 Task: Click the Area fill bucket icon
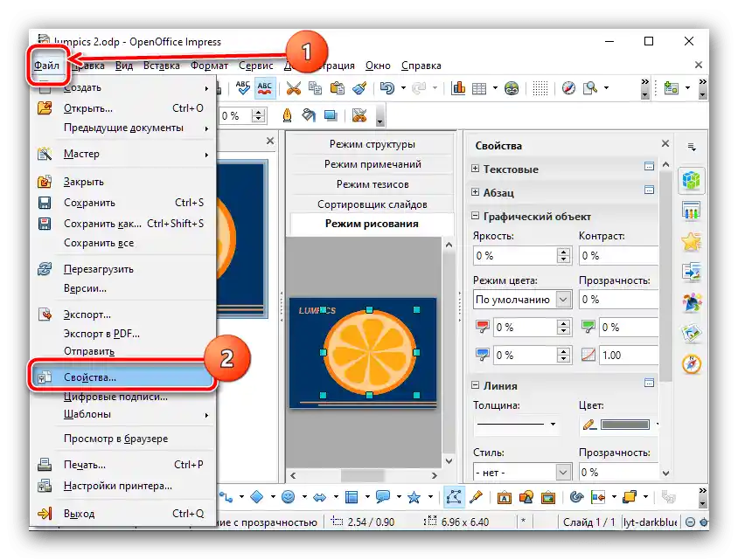(x=309, y=115)
